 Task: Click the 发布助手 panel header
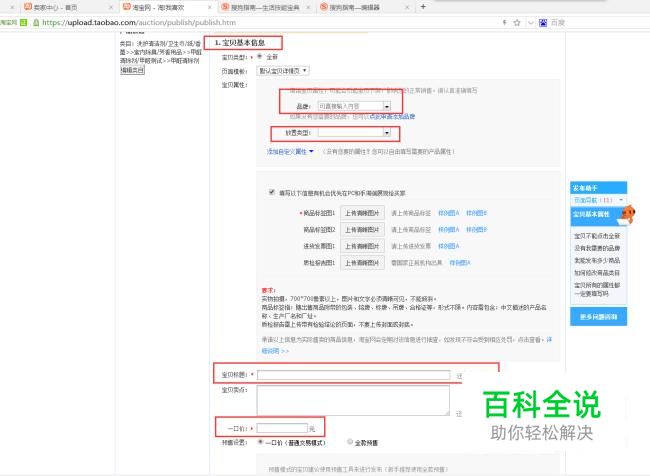599,188
